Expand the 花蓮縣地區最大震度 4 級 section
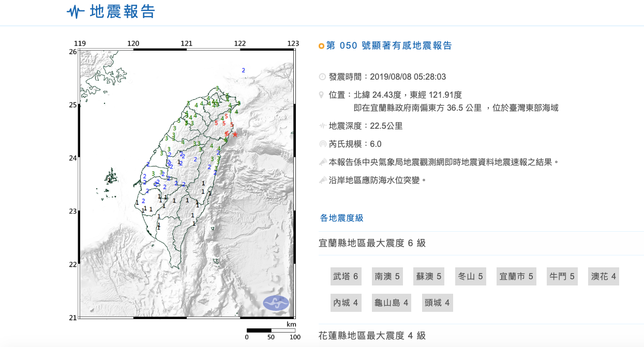 [372, 336]
